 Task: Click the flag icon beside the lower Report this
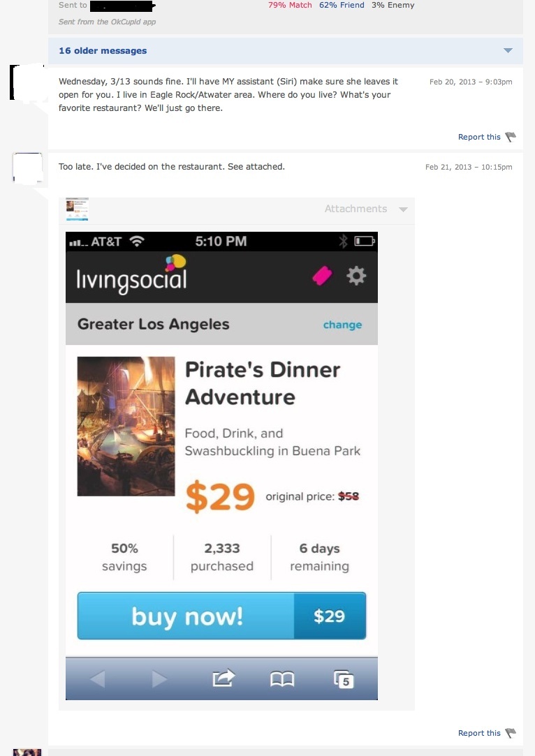coord(511,733)
